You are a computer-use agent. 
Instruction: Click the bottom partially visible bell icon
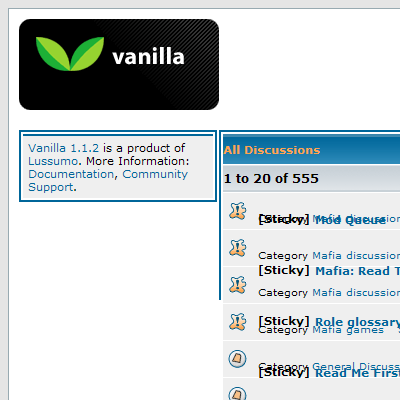click(238, 394)
